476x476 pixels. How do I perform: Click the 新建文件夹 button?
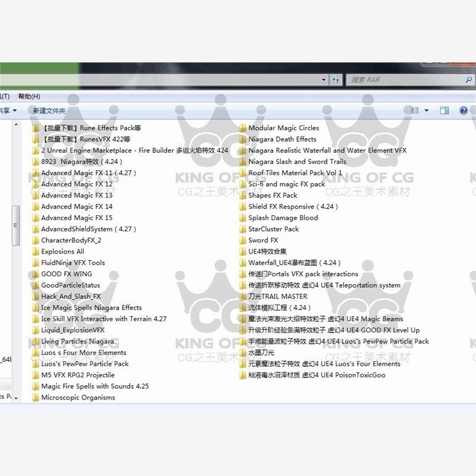coord(49,111)
